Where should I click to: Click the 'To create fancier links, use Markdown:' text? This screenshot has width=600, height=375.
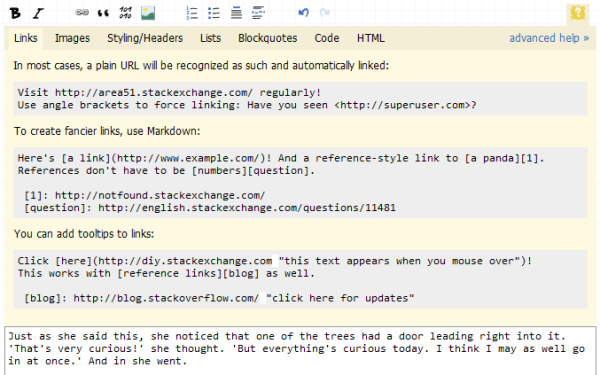click(x=107, y=131)
